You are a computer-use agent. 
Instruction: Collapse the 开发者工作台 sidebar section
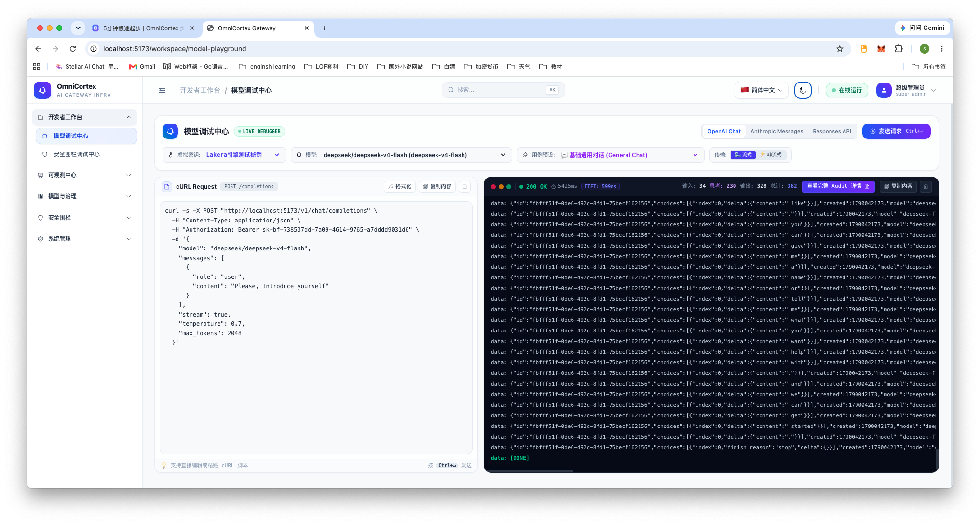click(x=85, y=117)
